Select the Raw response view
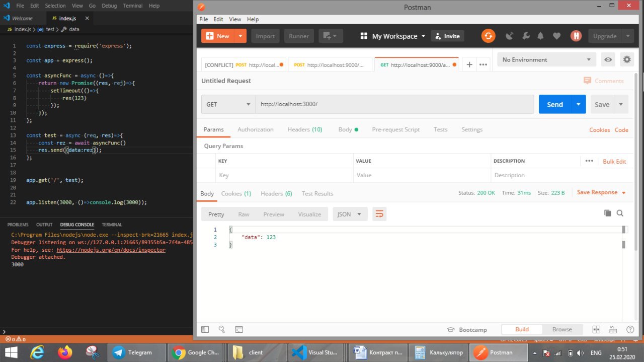This screenshot has width=644, height=362. point(244,214)
